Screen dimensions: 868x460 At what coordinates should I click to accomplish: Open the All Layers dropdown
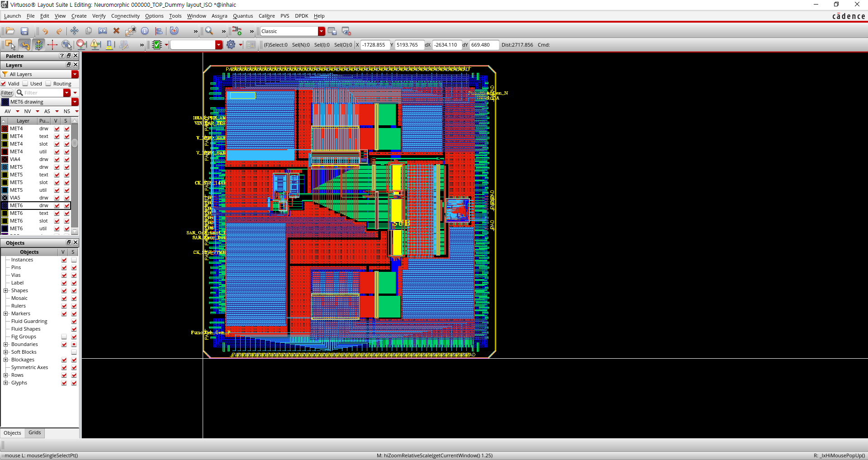tap(75, 74)
